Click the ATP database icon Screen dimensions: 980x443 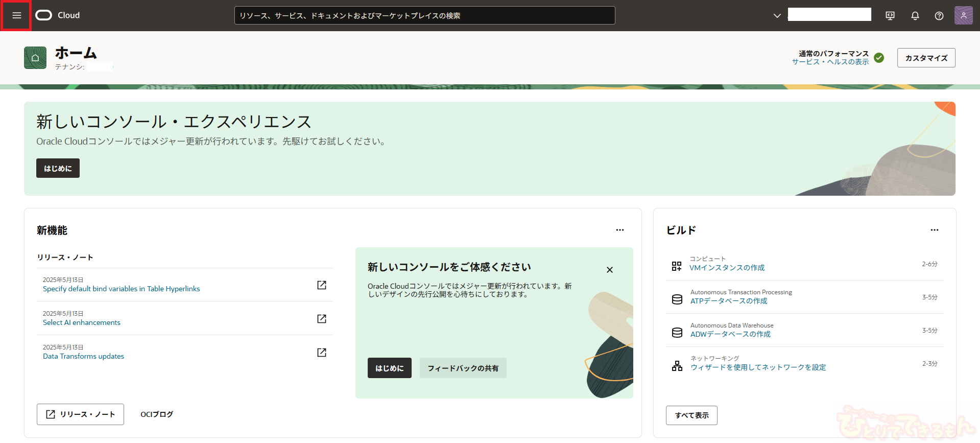pyautogui.click(x=677, y=299)
